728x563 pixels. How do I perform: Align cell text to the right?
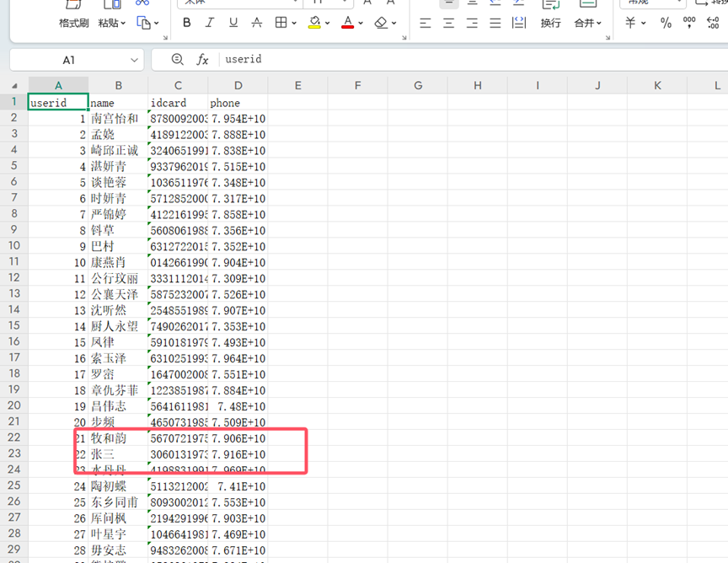(472, 23)
